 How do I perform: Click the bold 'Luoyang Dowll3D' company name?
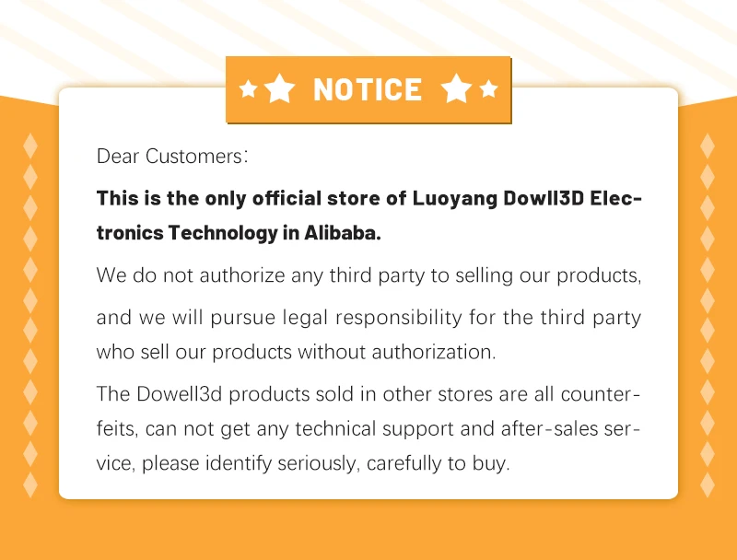coord(497,198)
